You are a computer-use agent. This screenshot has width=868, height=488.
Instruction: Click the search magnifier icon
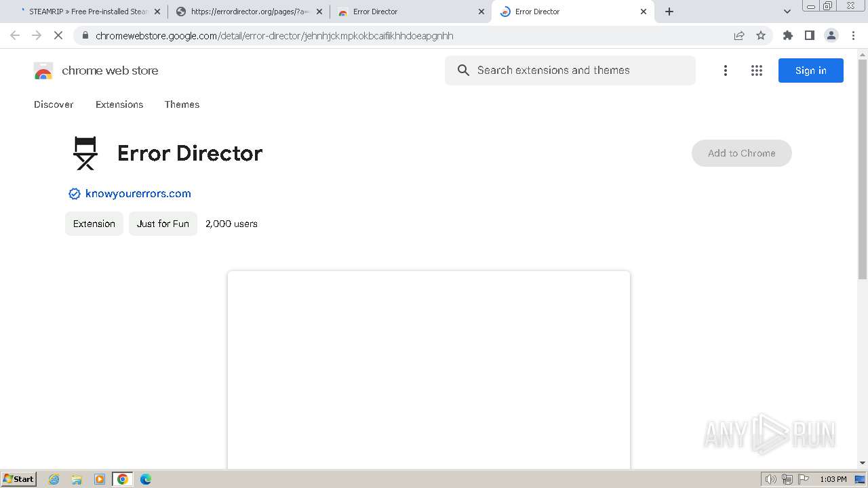[463, 70]
